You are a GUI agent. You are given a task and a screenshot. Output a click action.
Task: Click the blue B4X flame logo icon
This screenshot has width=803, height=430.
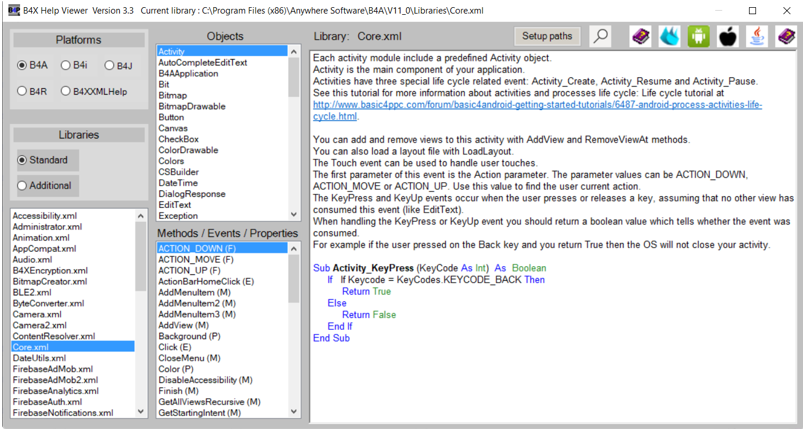669,36
